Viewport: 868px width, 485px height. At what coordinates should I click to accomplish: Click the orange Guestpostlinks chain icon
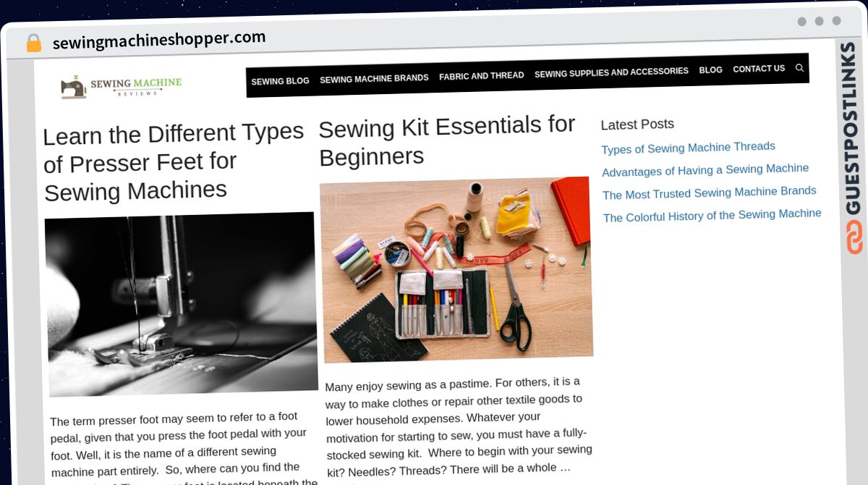pyautogui.click(x=854, y=237)
